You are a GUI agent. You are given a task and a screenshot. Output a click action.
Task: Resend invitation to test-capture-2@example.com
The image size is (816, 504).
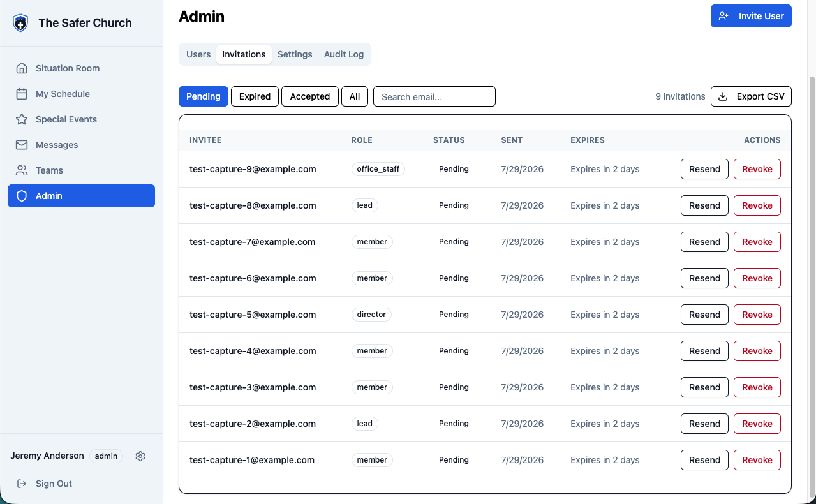[x=704, y=424]
